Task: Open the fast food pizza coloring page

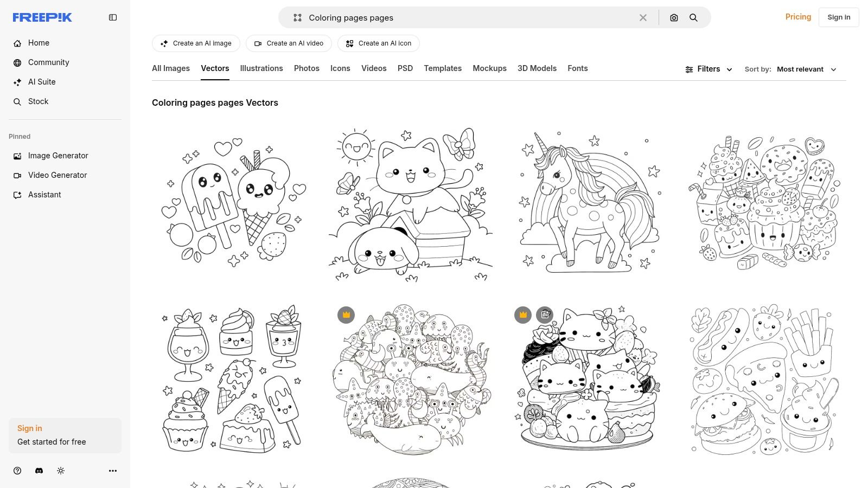Action: coord(764,379)
